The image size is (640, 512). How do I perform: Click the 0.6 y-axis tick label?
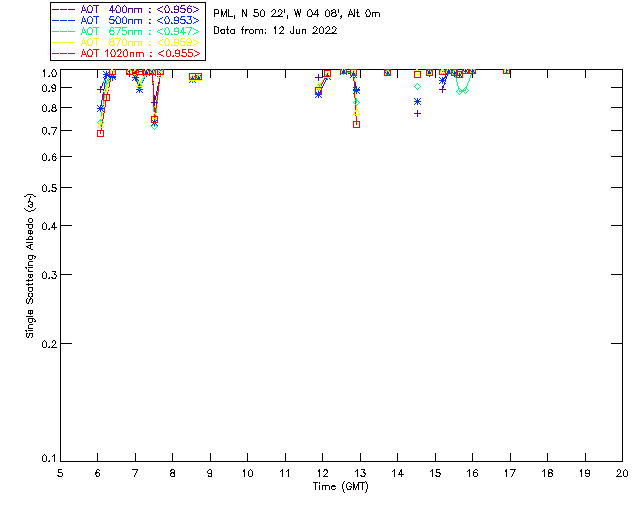[x=49, y=157]
